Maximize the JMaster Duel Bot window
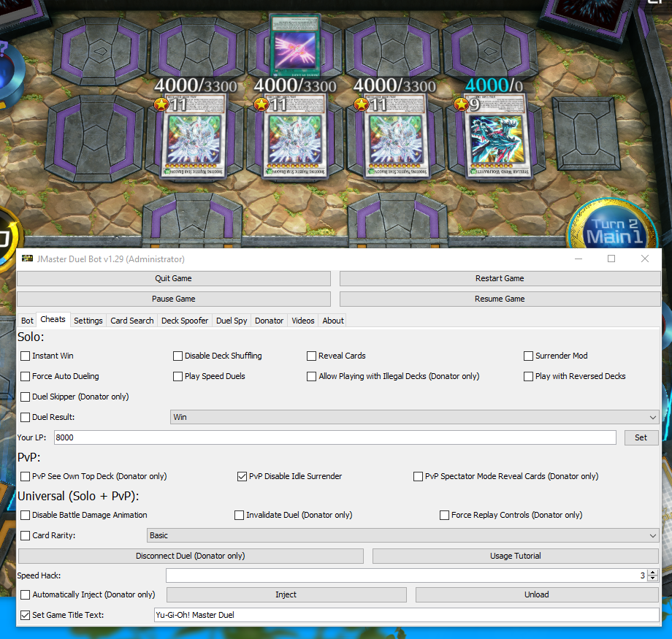The height and width of the screenshot is (639, 672). pyautogui.click(x=611, y=259)
